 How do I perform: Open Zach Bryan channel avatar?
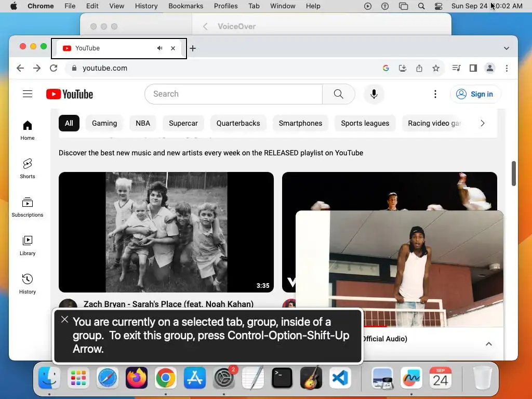68,303
